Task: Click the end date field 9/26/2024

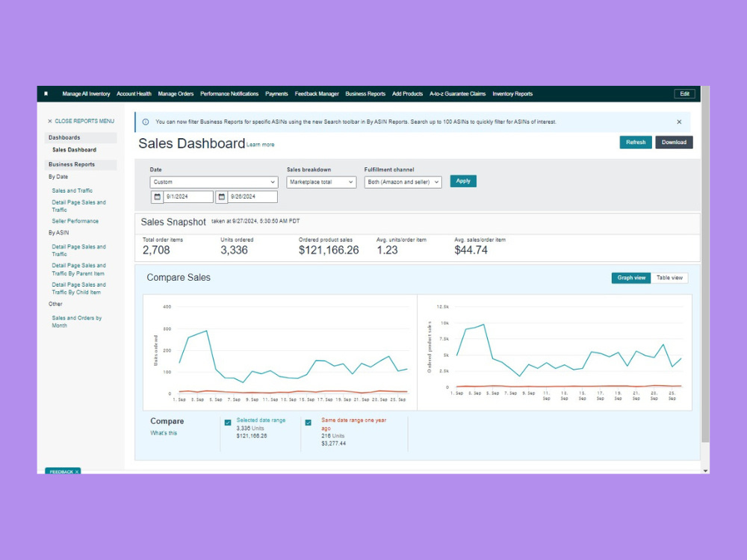Action: coord(252,196)
